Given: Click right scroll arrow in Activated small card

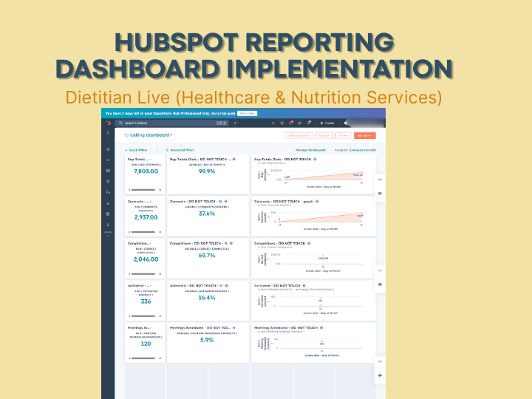Looking at the screenshot, I should [x=160, y=316].
